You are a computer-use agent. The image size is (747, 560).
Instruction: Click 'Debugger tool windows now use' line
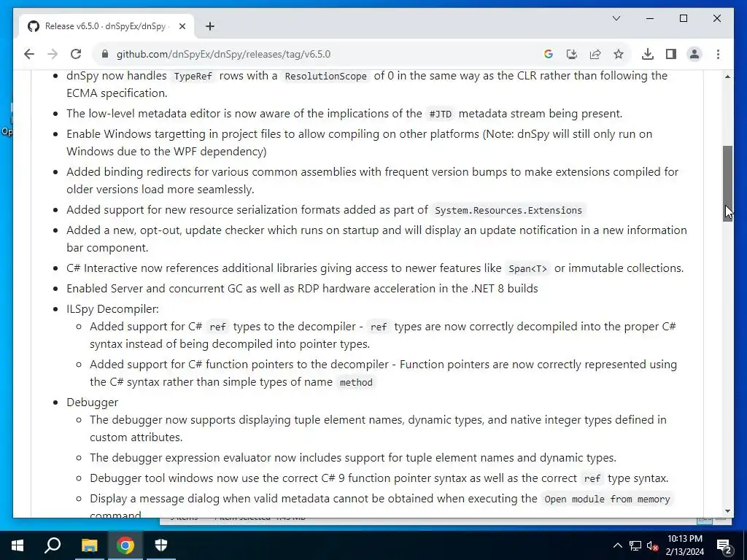pyautogui.click(x=379, y=478)
